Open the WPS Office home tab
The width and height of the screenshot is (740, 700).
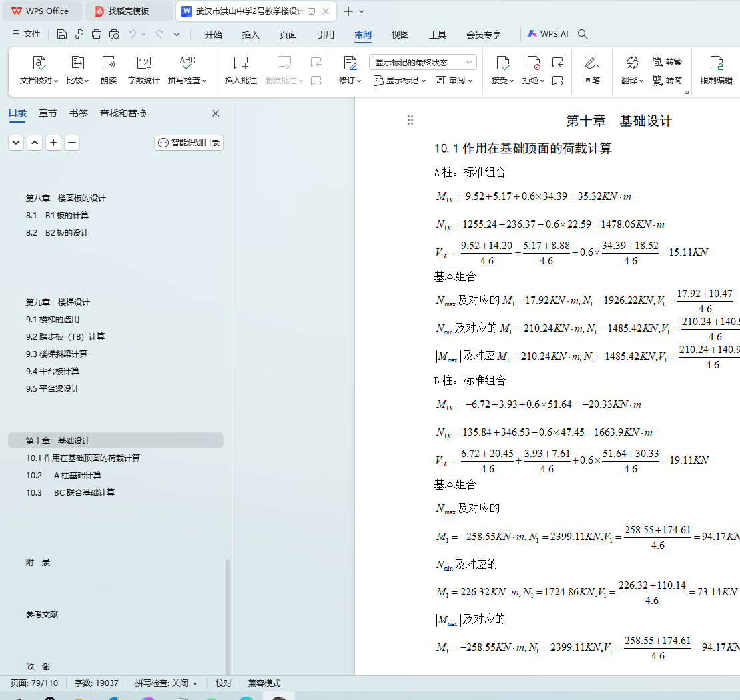click(43, 11)
